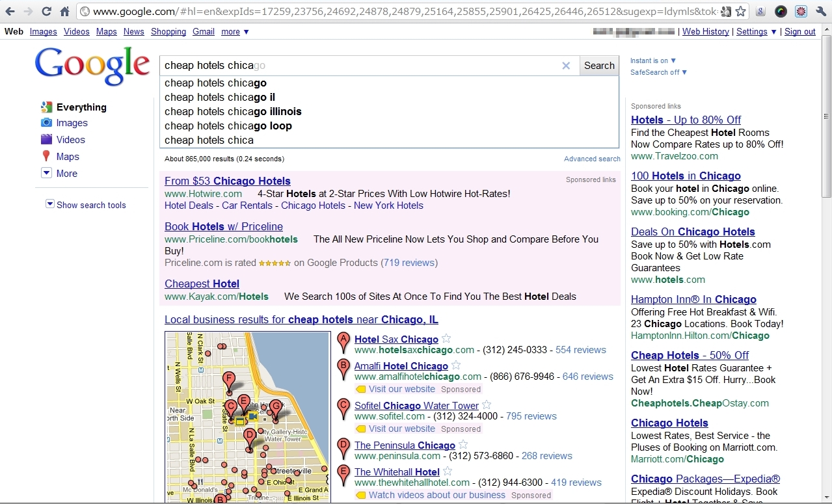Click map marker E beside The Whitehall Hotel
Image resolution: width=832 pixels, height=504 pixels.
click(x=343, y=475)
